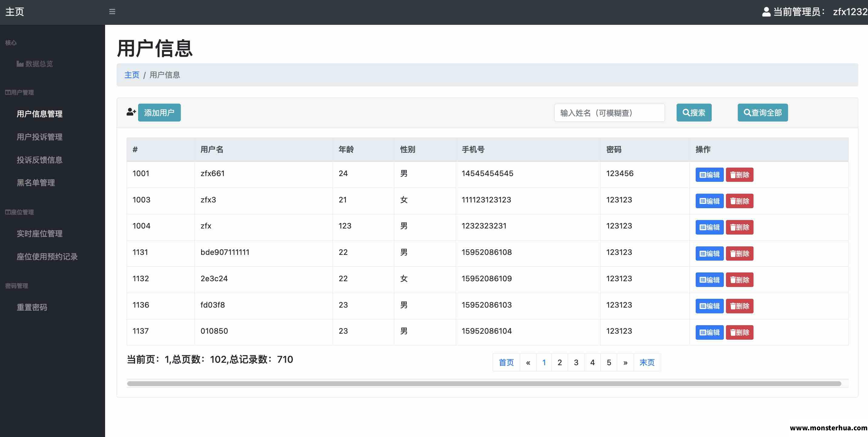Edit user 2e3c24 row 1132
The image size is (868, 437).
coord(709,280)
